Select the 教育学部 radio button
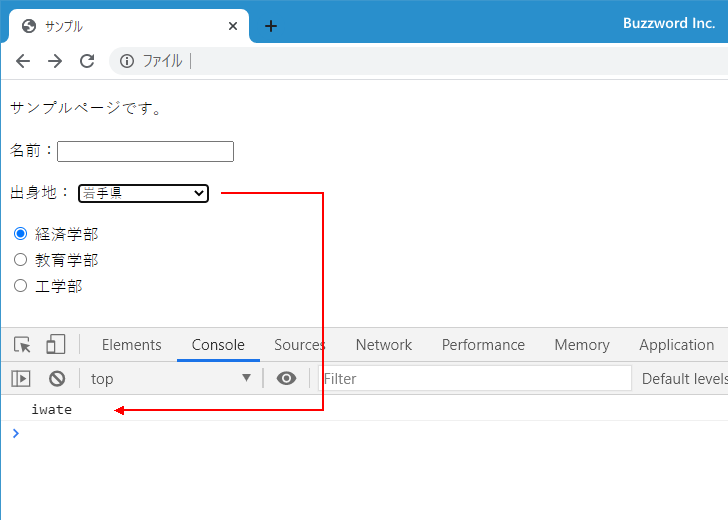This screenshot has height=520, width=728. click(x=20, y=260)
